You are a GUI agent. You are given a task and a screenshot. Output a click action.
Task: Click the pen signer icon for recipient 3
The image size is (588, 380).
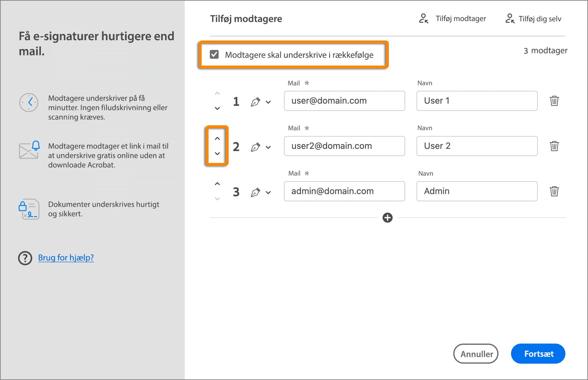(x=255, y=192)
